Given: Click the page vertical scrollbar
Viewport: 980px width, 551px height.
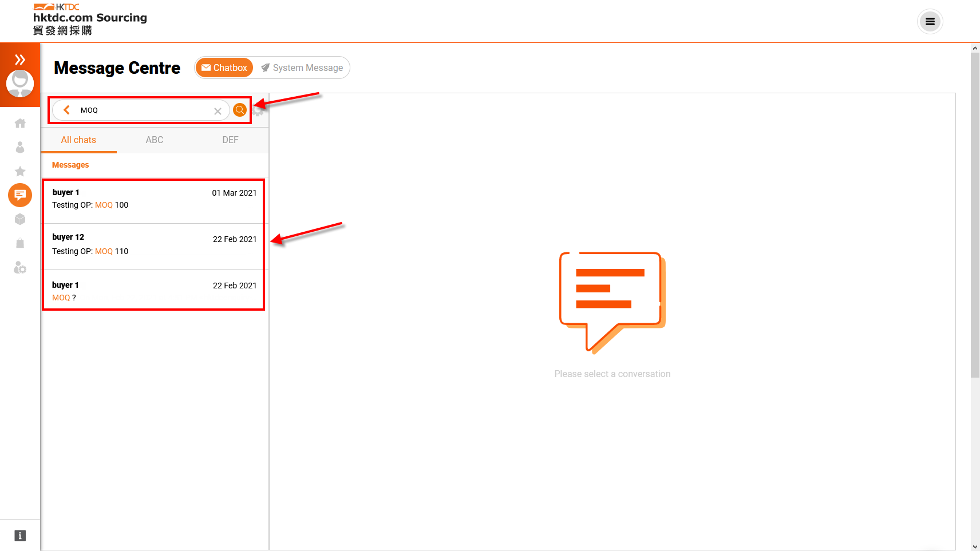Looking at the screenshot, I should [x=975, y=215].
